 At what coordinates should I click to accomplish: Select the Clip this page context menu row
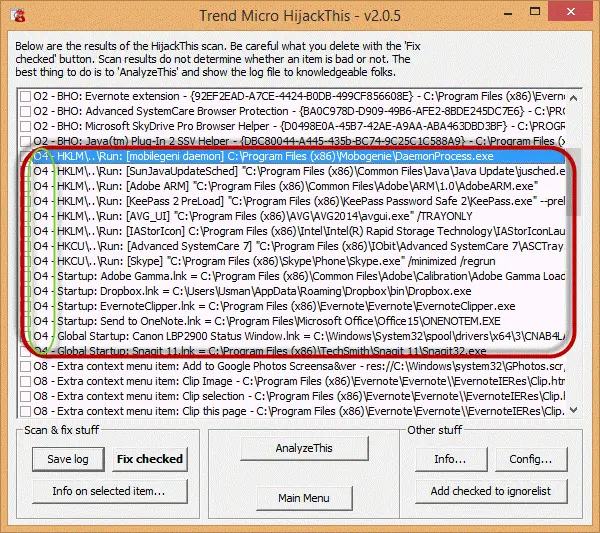click(x=298, y=411)
